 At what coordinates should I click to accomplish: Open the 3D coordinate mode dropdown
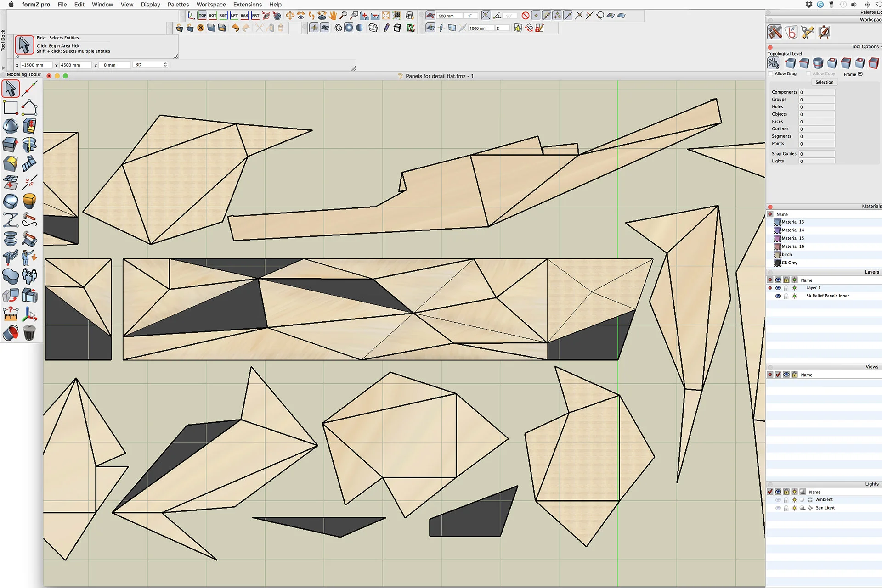point(151,65)
